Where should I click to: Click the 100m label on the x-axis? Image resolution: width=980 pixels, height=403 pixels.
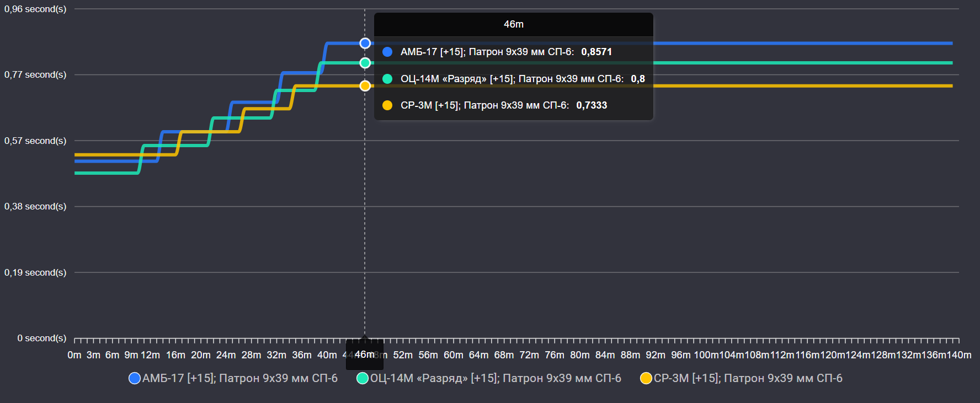[x=706, y=355]
